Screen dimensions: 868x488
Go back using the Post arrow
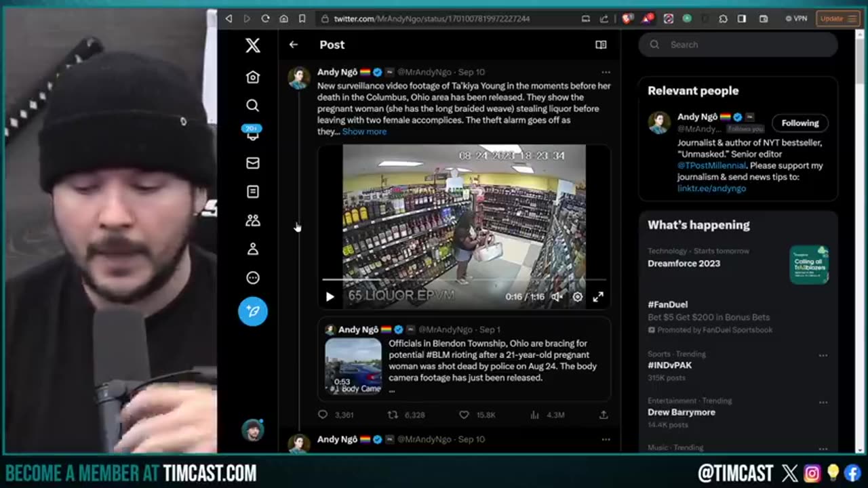(x=293, y=45)
